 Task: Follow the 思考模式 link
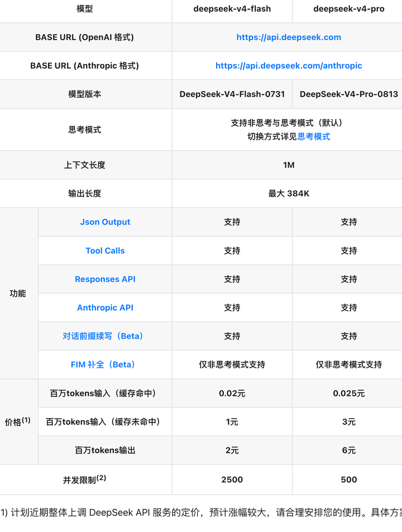[313, 136]
